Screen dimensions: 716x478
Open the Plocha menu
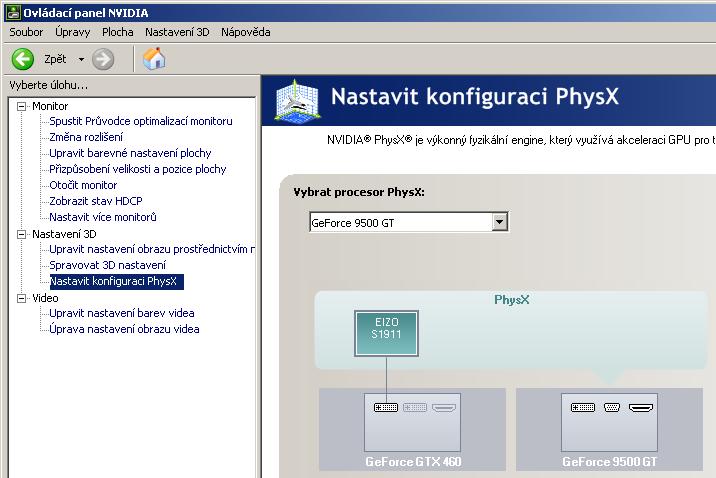click(x=118, y=32)
